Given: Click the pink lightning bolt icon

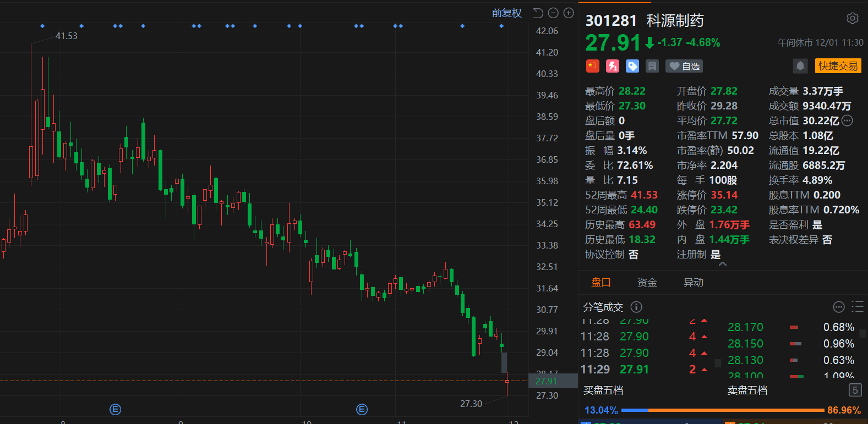Looking at the screenshot, I should tap(613, 66).
